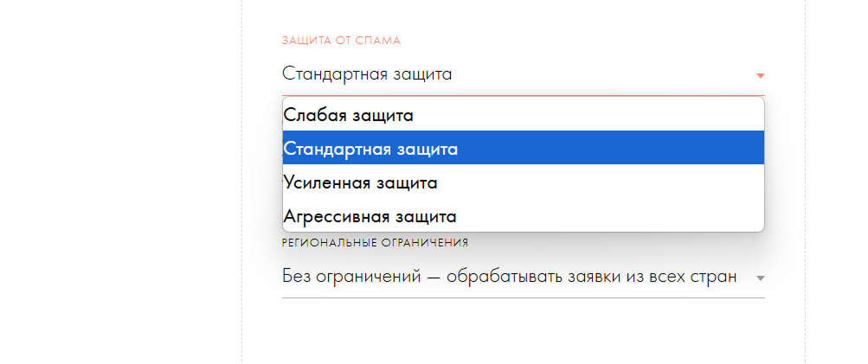Click the РЕГИОНАЛЬНЫЕ ОГРАНИЧЕНИЯ label
Screen dimensions: 868x364
tap(375, 243)
